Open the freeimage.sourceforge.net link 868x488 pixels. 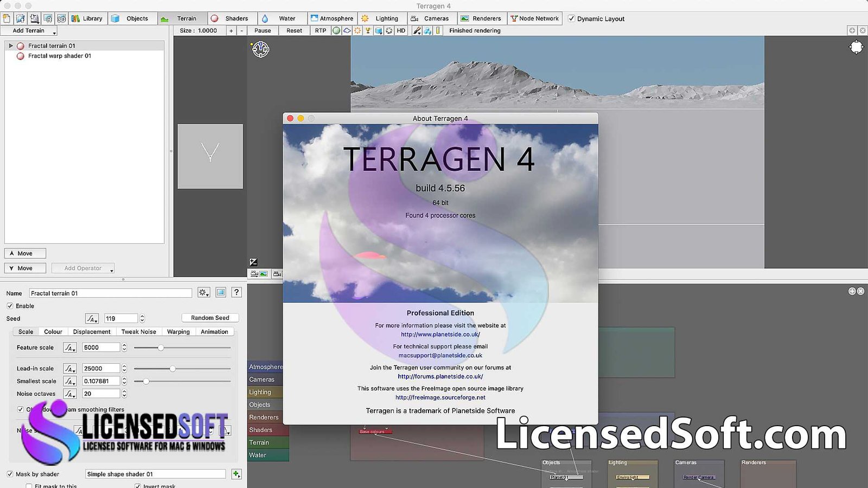441,397
